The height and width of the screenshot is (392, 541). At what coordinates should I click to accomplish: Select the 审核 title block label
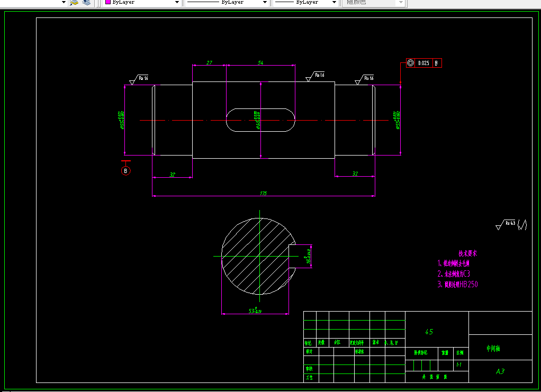coord(309,369)
